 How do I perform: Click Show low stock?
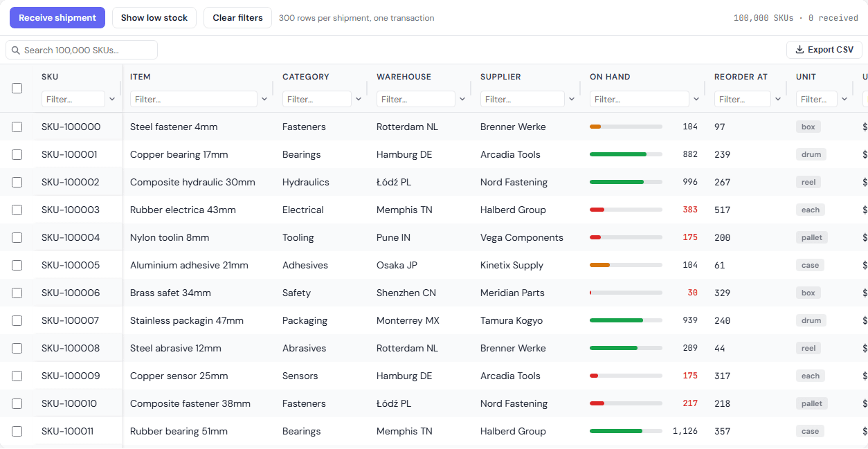coord(154,18)
